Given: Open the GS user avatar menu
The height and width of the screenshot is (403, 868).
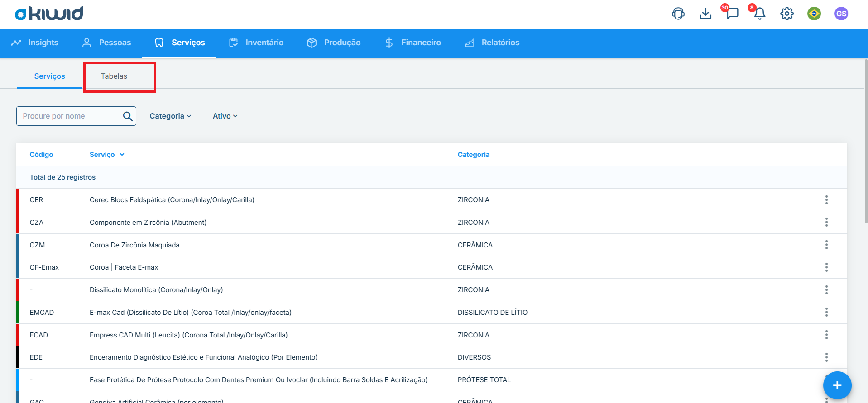Looking at the screenshot, I should click(841, 14).
